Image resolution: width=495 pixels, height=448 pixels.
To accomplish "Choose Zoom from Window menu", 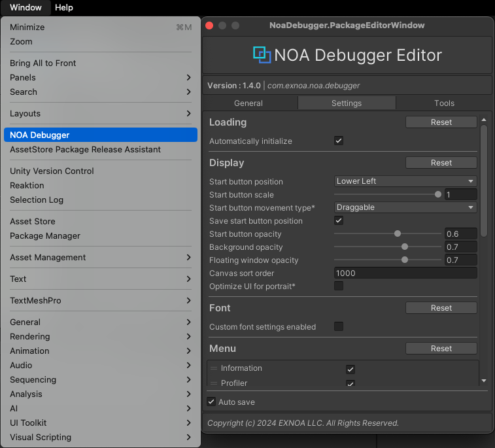I will coord(101,42).
